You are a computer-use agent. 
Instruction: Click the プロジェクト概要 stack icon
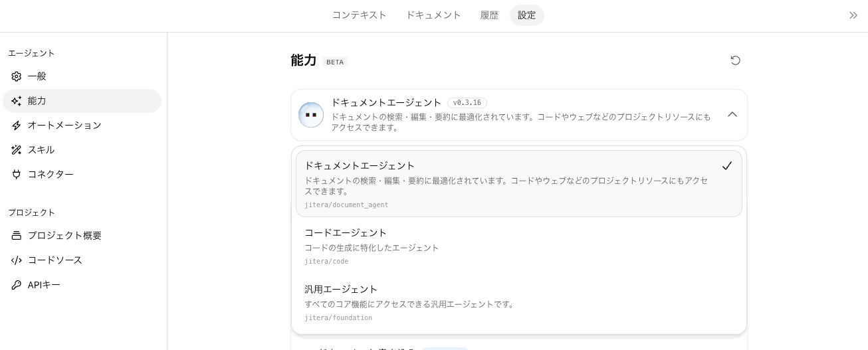pyautogui.click(x=17, y=236)
